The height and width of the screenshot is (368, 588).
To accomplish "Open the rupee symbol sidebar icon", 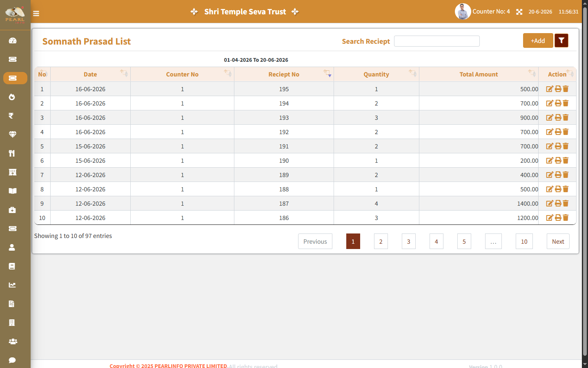I will pyautogui.click(x=11, y=116).
